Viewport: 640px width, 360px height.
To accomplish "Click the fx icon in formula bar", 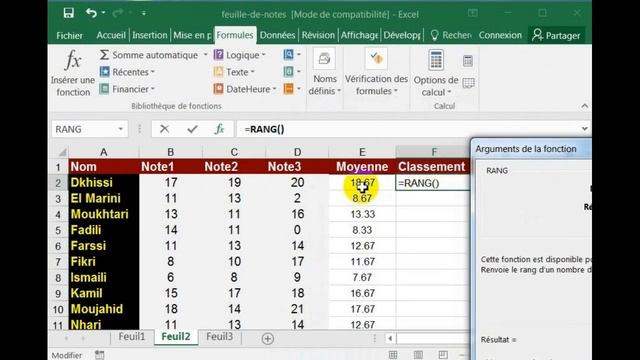I will click(219, 129).
